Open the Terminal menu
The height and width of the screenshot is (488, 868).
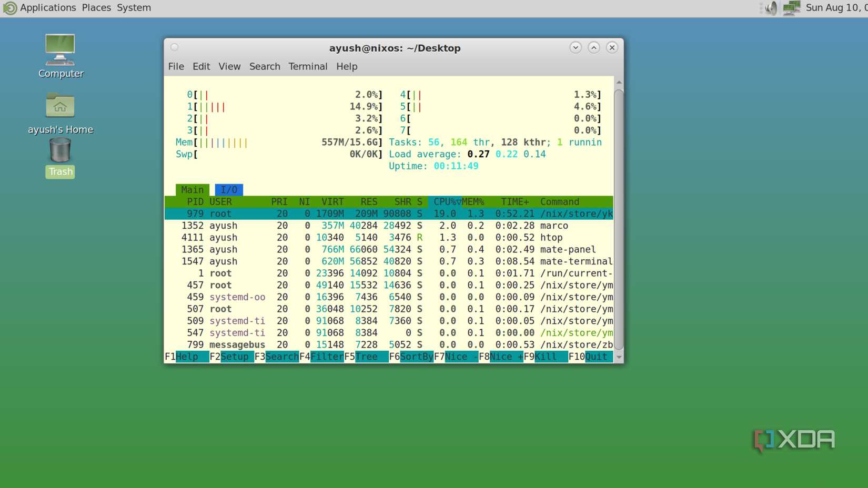pos(308,66)
